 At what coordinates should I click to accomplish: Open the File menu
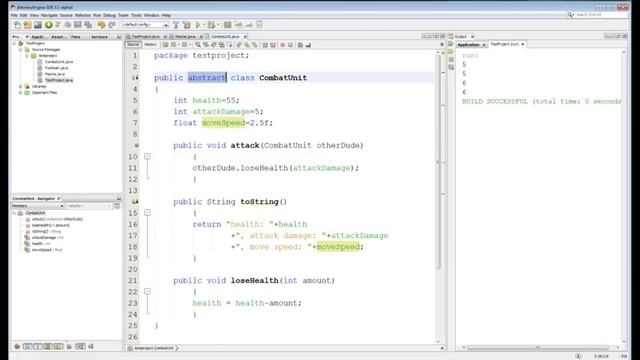[x=14, y=15]
